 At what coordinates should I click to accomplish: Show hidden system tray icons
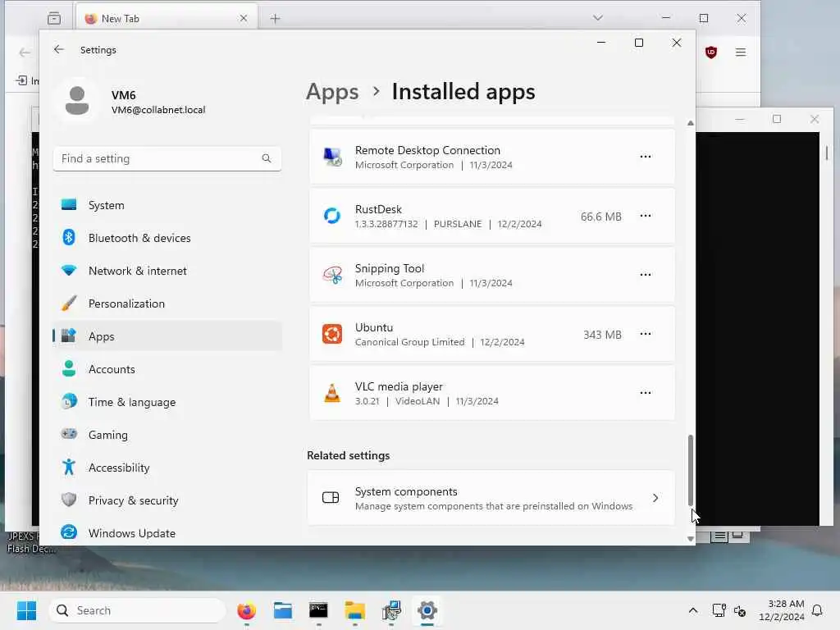pos(692,610)
